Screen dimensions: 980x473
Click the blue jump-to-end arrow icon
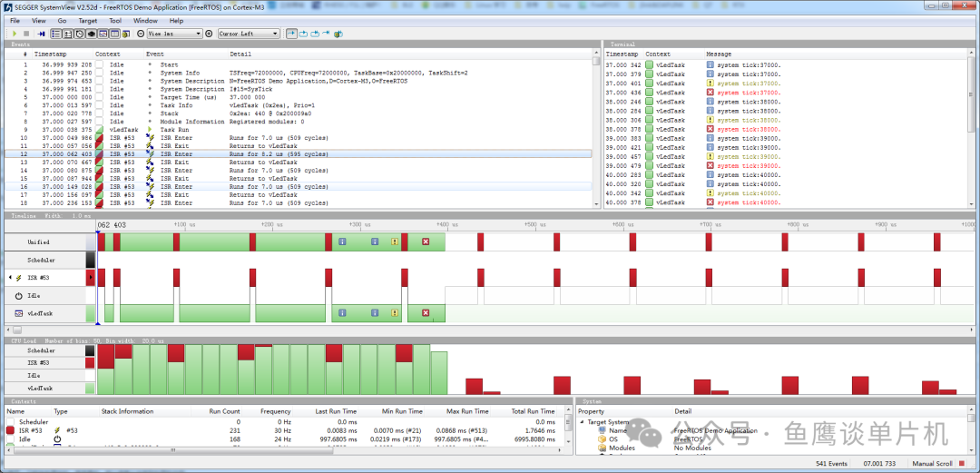327,34
